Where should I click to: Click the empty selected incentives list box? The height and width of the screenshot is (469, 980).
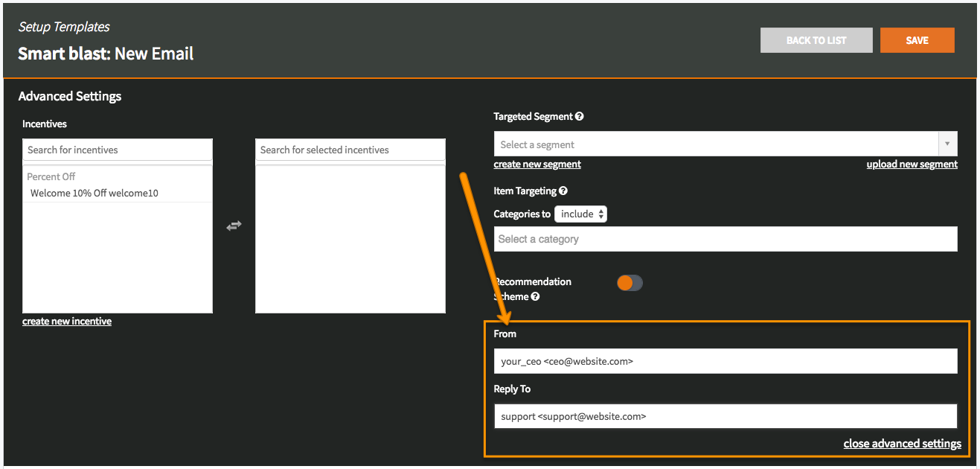pos(350,238)
